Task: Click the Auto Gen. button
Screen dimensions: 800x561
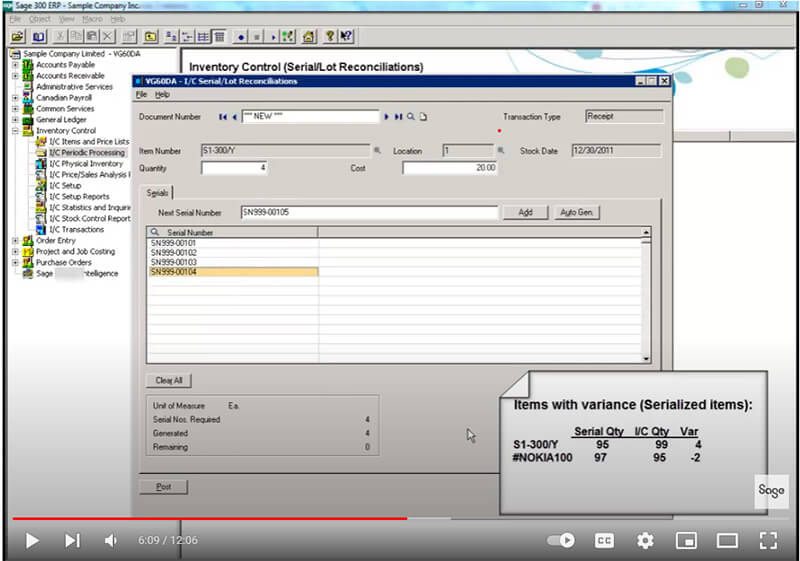Action: [x=577, y=212]
